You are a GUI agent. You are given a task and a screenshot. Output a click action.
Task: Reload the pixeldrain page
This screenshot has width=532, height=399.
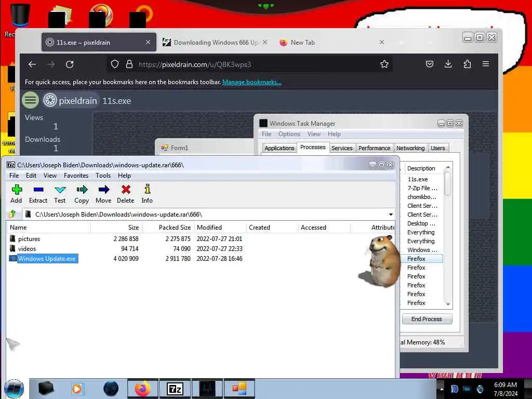[x=70, y=64]
